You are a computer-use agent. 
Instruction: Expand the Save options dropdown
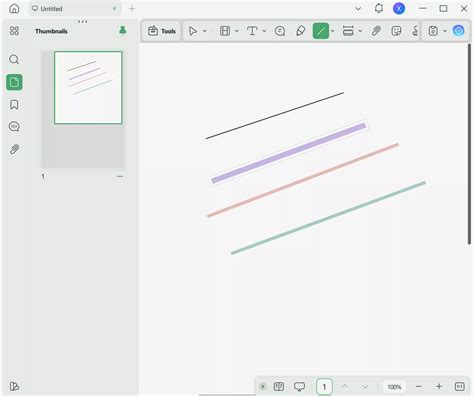point(445,31)
